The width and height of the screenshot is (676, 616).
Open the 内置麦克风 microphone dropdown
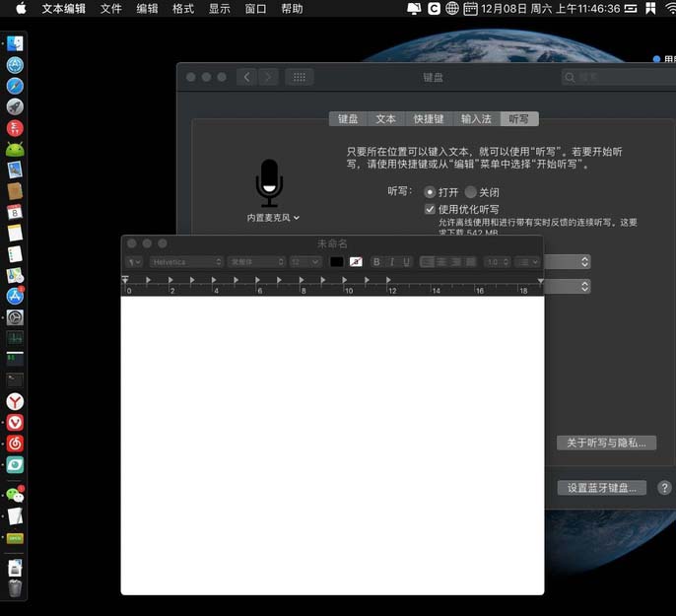coord(273,218)
